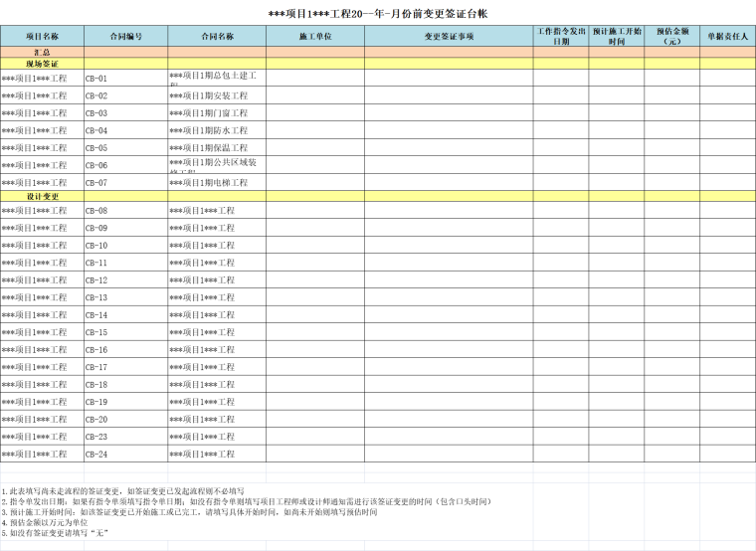Click the 预估金额（元） column header
Image resolution: width=756 pixels, height=551 pixels.
click(x=672, y=36)
